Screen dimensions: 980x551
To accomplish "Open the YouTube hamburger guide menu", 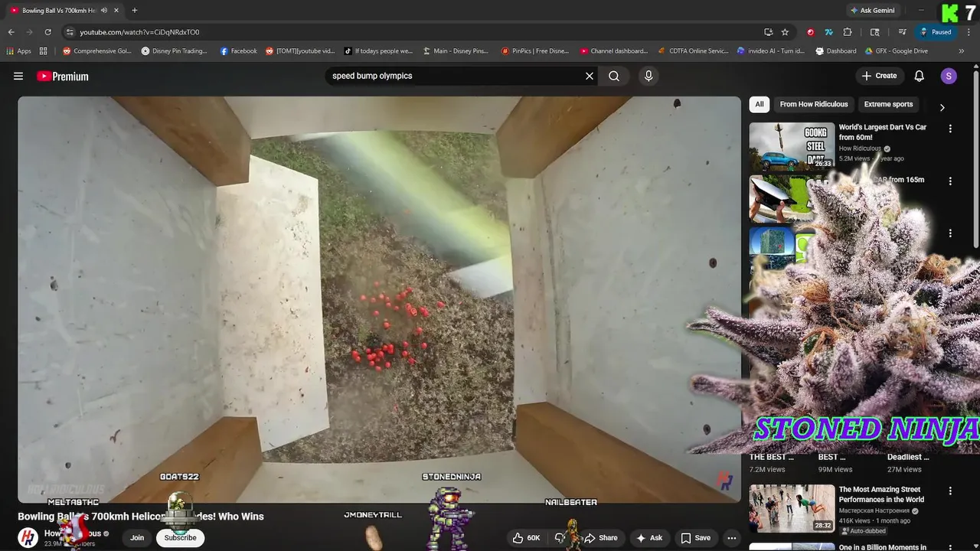I will (18, 76).
